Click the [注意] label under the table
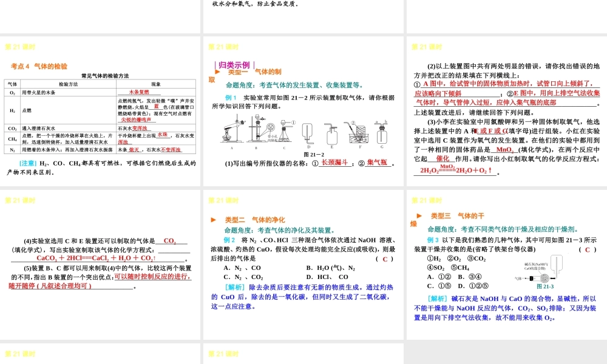607x364 pixels. (x=27, y=163)
